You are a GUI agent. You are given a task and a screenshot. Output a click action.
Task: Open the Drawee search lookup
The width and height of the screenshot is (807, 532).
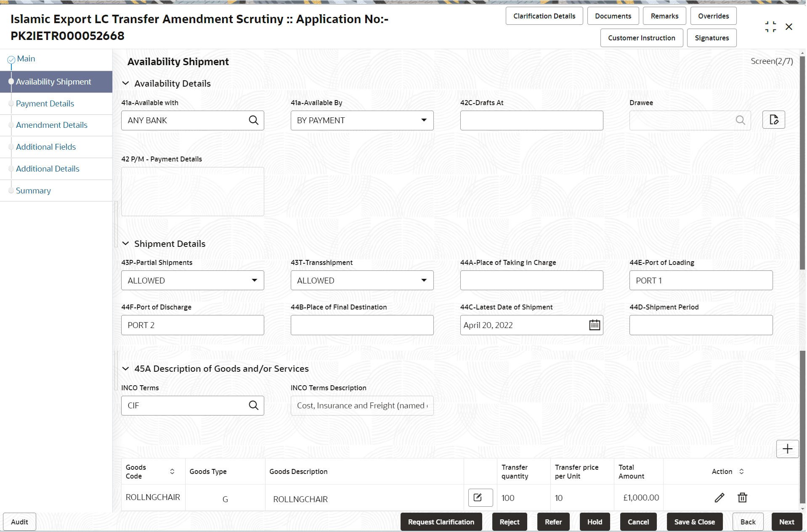point(741,120)
